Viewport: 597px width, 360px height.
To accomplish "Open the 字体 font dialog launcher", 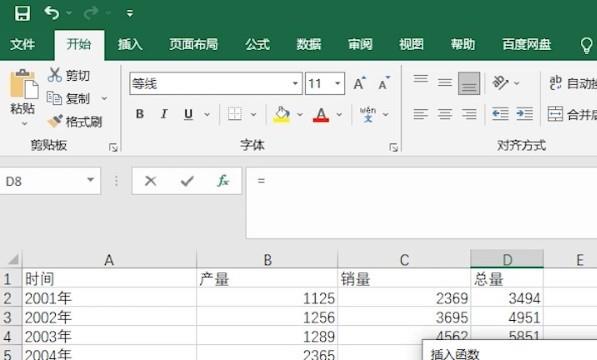I will click(x=394, y=147).
